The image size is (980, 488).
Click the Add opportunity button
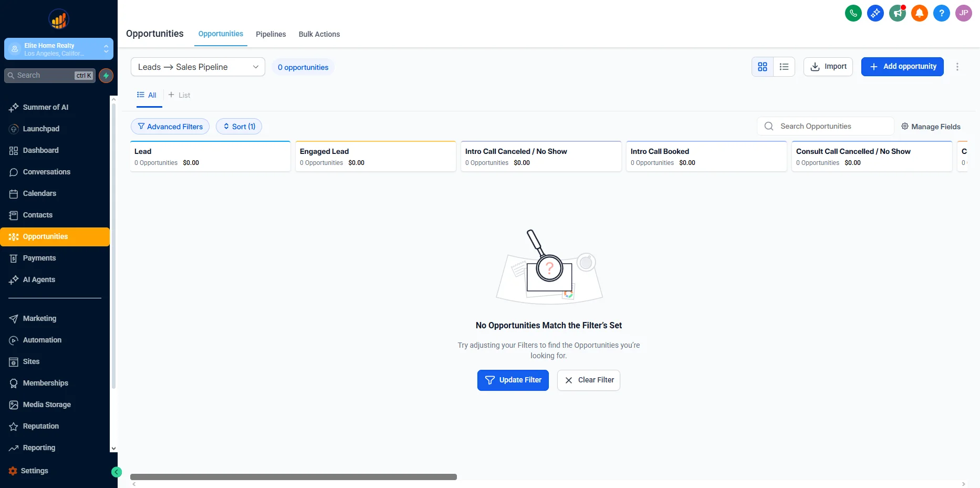(x=902, y=67)
